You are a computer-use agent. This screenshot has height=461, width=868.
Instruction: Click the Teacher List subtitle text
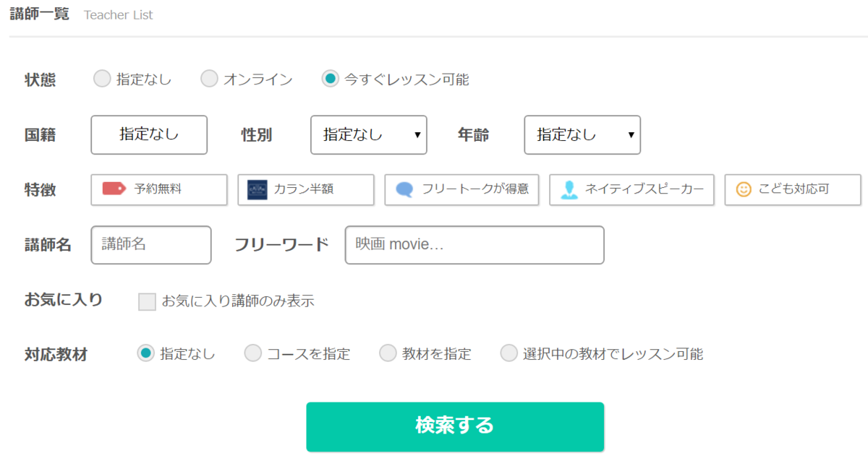click(x=119, y=15)
